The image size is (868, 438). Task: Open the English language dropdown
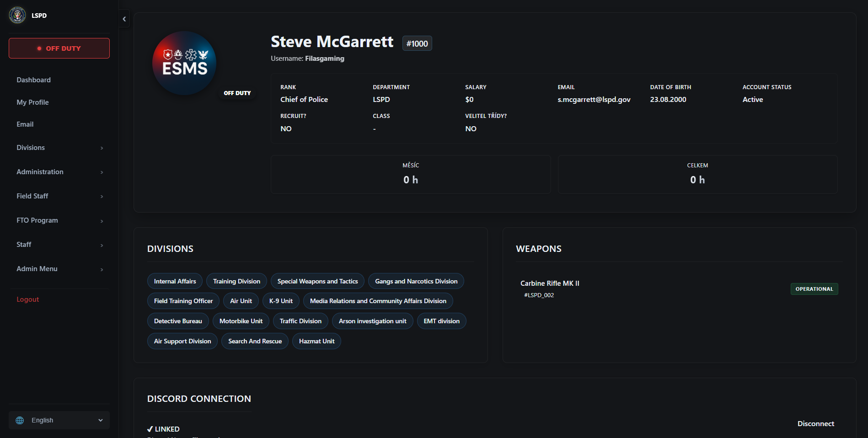59,420
